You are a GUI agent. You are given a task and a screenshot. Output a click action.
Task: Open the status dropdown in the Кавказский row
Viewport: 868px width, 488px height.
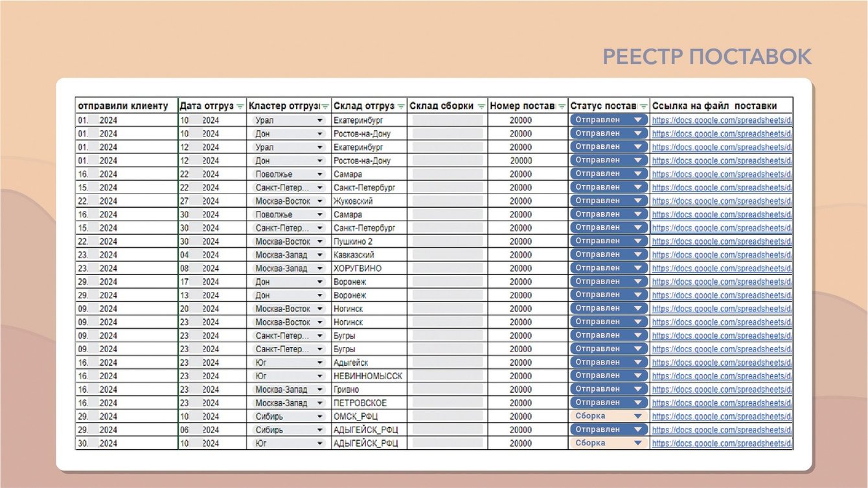(609, 254)
